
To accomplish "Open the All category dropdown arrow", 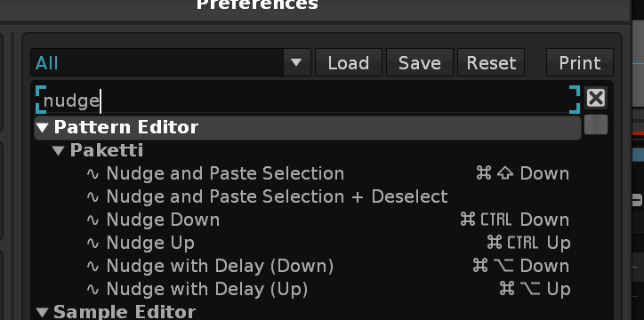I will 296,62.
